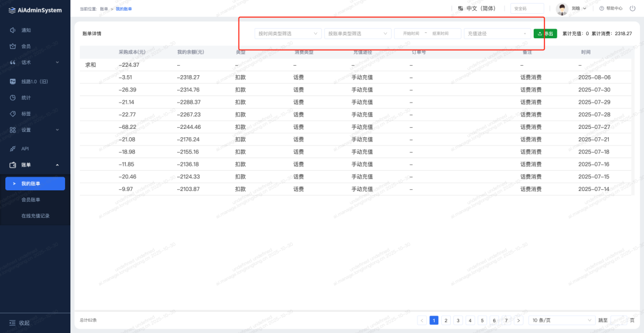Go to page 2 of results
The width and height of the screenshot is (644, 333).
coord(446,320)
